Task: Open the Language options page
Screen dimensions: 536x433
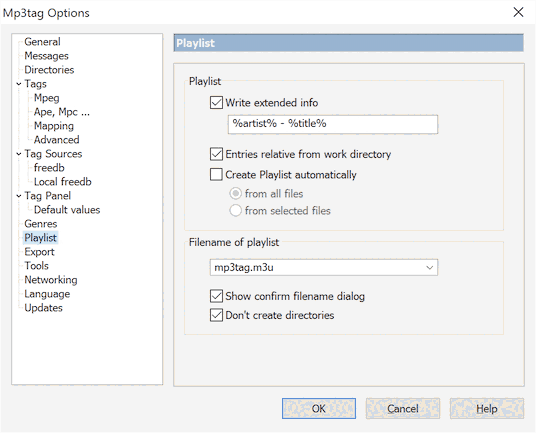Action: pyautogui.click(x=47, y=294)
